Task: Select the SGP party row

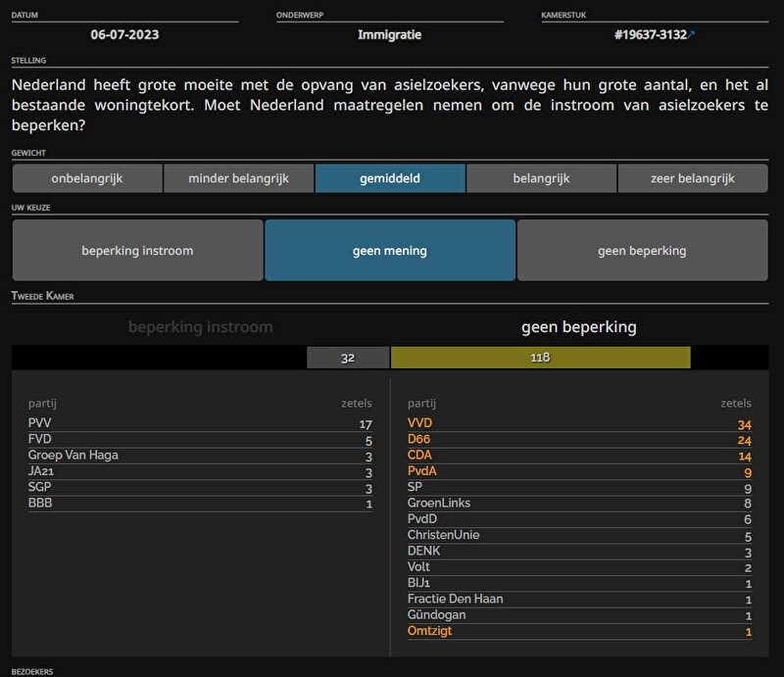Action: [x=200, y=488]
